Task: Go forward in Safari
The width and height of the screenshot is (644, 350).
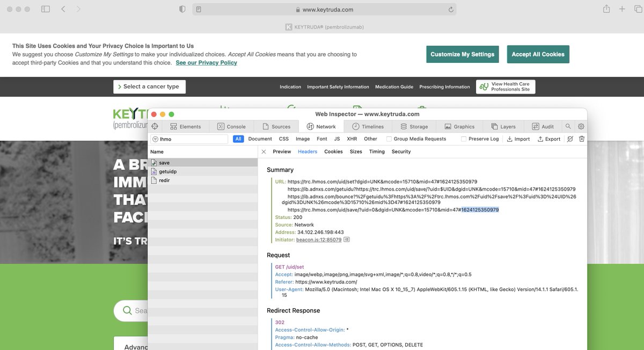Action: tap(78, 9)
